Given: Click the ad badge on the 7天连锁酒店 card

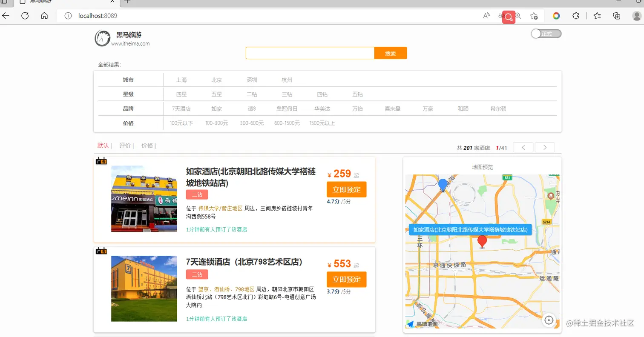Looking at the screenshot, I should tap(101, 251).
